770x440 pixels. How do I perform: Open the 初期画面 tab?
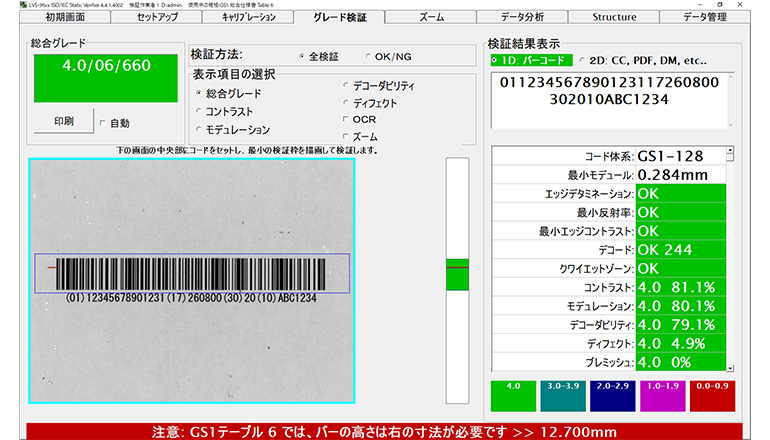pyautogui.click(x=65, y=17)
